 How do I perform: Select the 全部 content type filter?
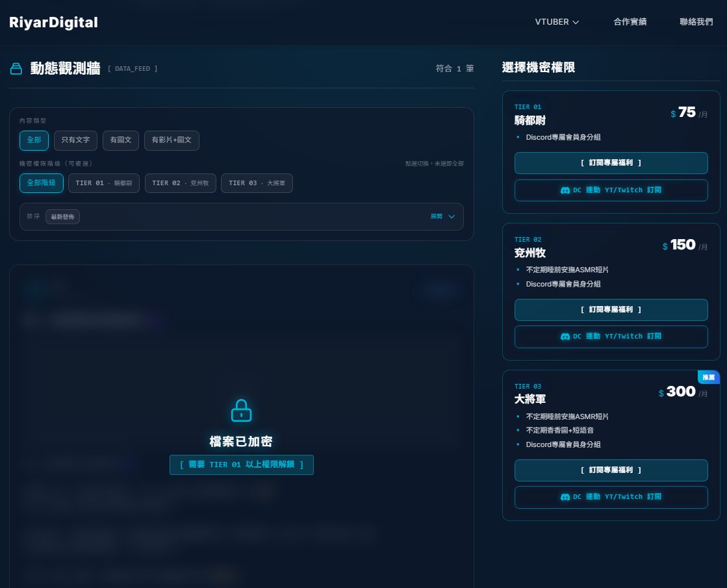tap(34, 140)
